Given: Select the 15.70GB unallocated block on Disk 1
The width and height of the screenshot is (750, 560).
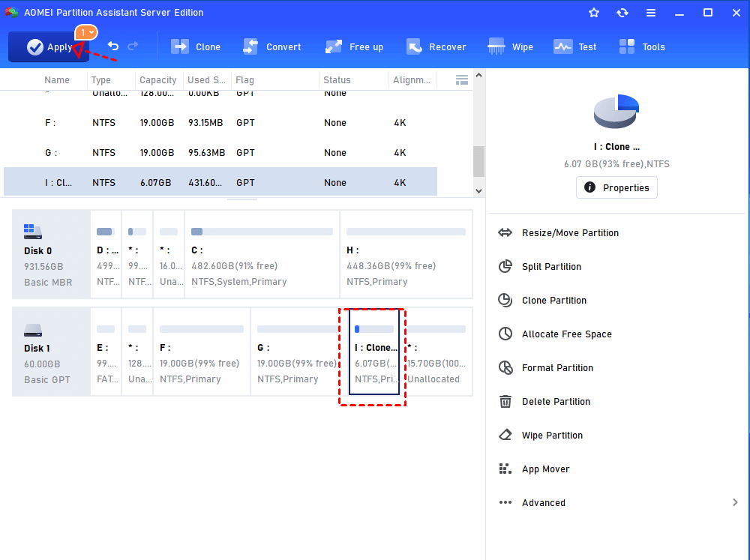Looking at the screenshot, I should click(x=436, y=352).
